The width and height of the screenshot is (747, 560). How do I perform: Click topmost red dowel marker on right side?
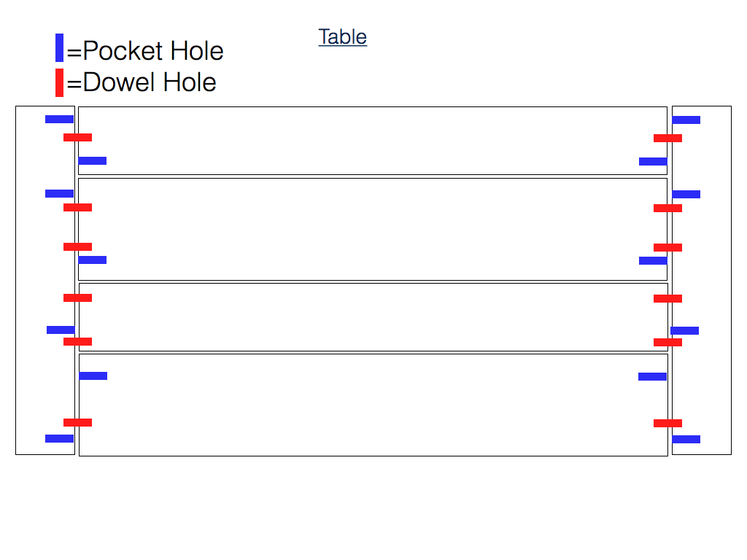pyautogui.click(x=668, y=138)
